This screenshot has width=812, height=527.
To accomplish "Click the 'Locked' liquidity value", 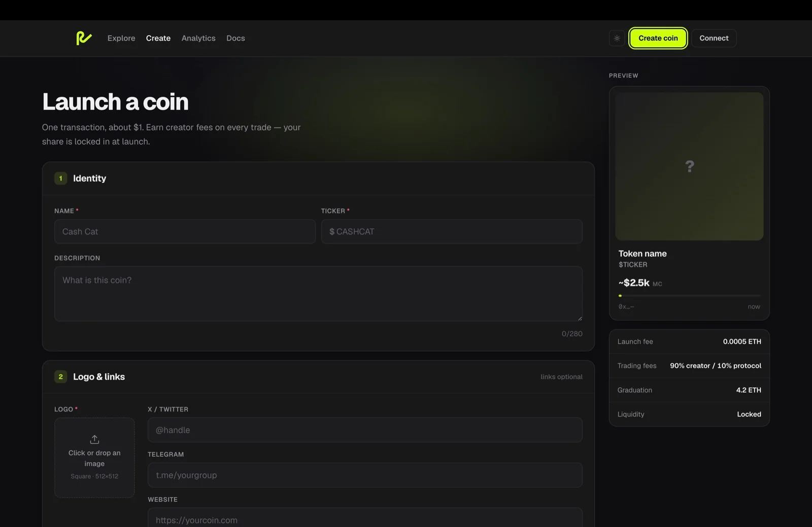I will point(749,414).
